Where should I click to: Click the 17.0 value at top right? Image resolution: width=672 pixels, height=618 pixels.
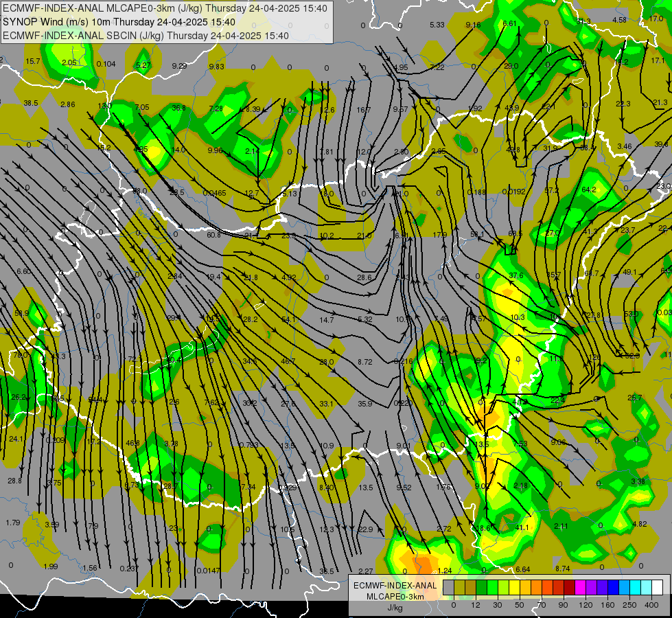pos(656,19)
